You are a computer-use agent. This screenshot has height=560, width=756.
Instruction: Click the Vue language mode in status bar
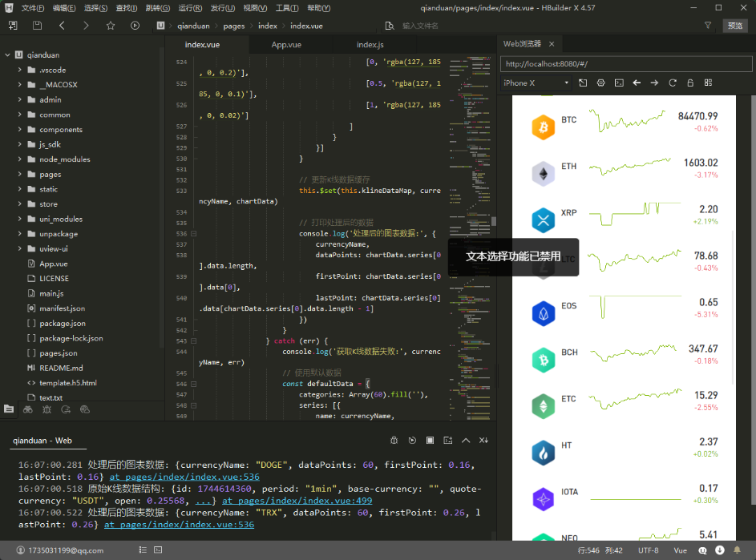681,550
